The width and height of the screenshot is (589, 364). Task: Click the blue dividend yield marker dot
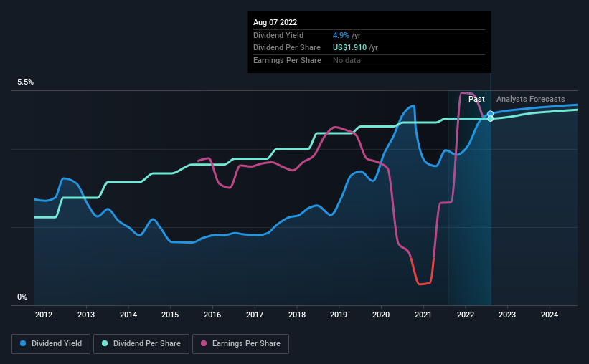[490, 114]
